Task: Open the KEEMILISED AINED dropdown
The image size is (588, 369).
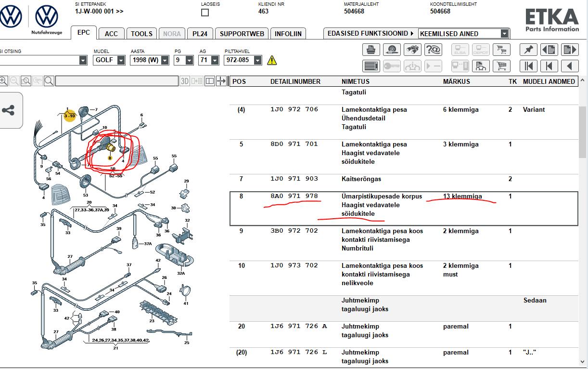Action: pyautogui.click(x=504, y=34)
